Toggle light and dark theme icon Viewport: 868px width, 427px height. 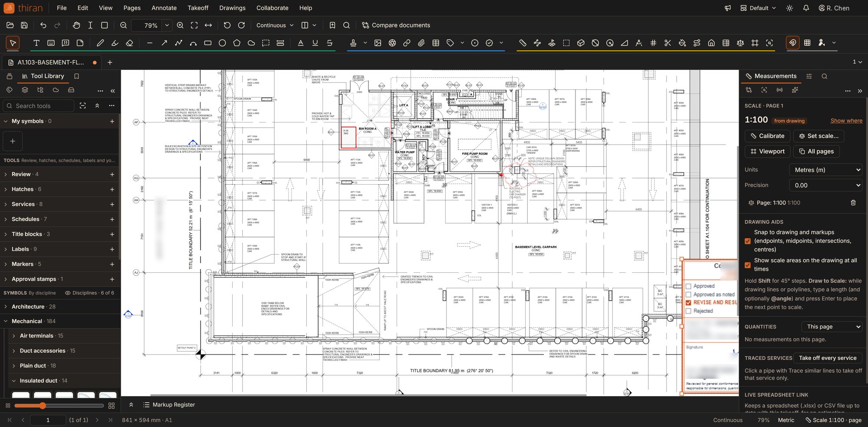pyautogui.click(x=789, y=8)
